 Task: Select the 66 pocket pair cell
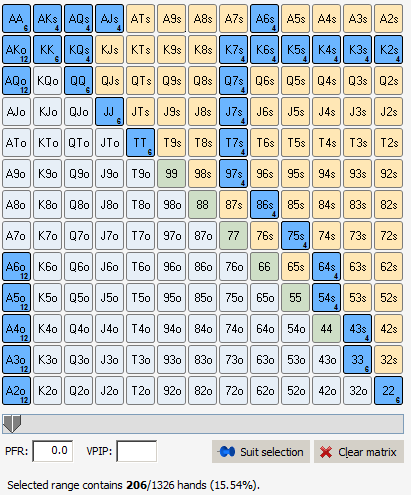coord(264,267)
